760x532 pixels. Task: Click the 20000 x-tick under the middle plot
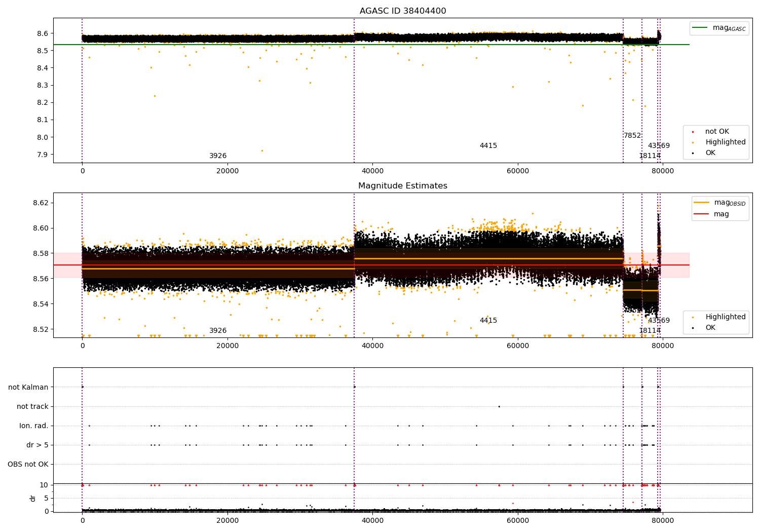click(x=227, y=346)
